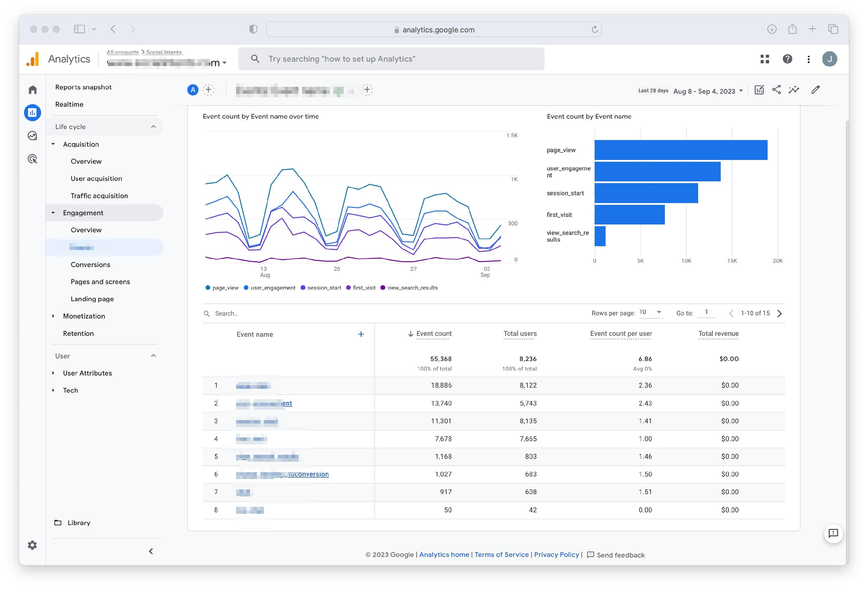Open the Google apps grid icon
This screenshot has height=589, width=868.
[x=764, y=59]
